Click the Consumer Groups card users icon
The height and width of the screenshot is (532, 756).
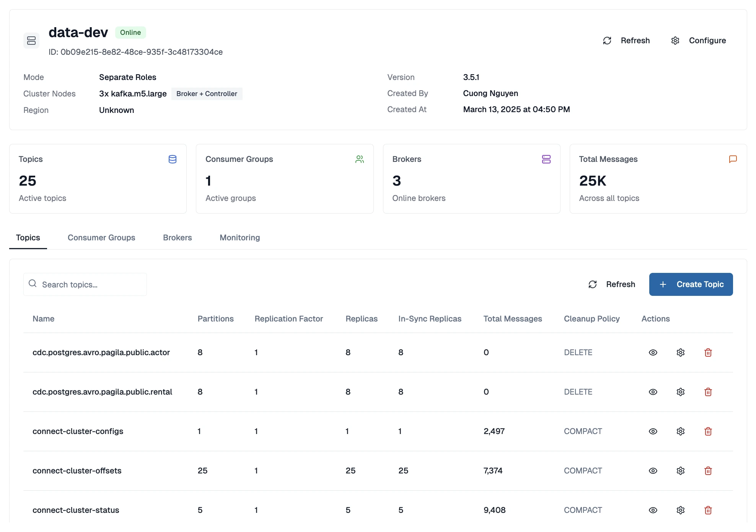[359, 159]
